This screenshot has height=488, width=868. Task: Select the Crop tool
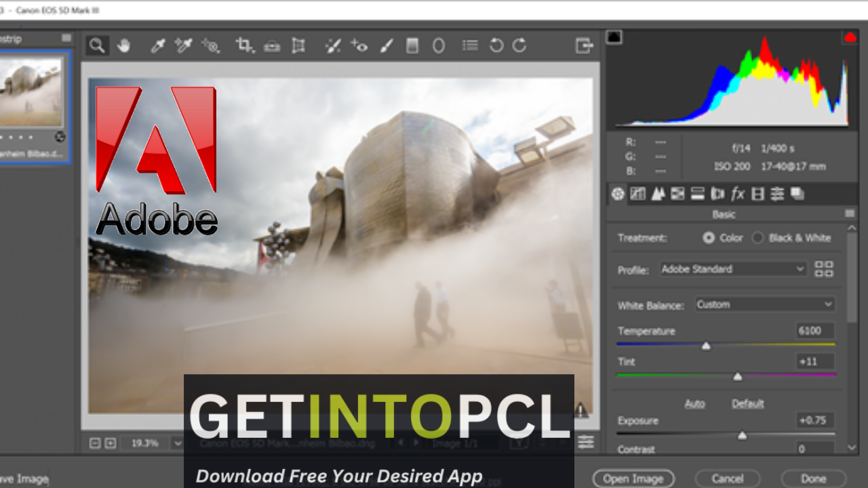point(245,45)
